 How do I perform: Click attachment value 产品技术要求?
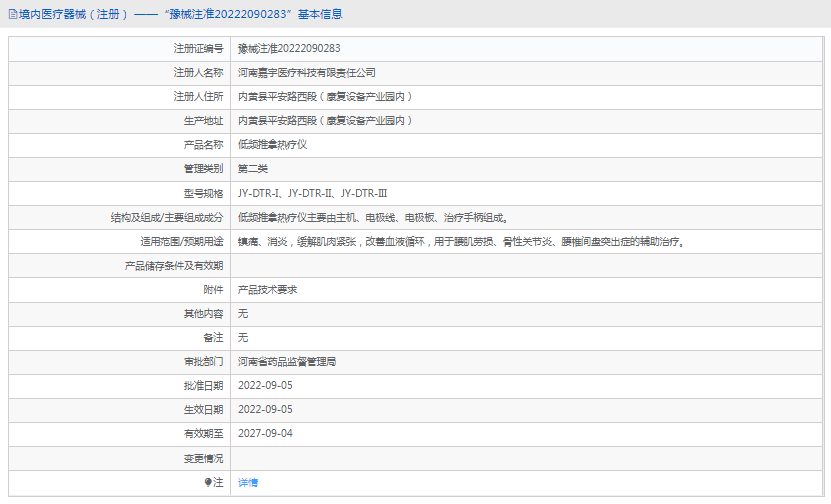(267, 290)
